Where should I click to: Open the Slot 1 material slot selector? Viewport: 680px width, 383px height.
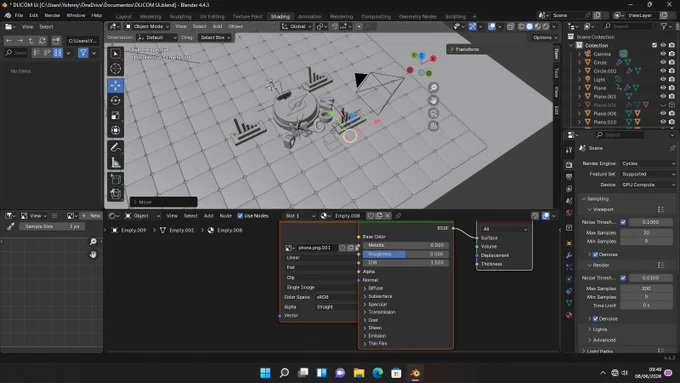(x=300, y=216)
